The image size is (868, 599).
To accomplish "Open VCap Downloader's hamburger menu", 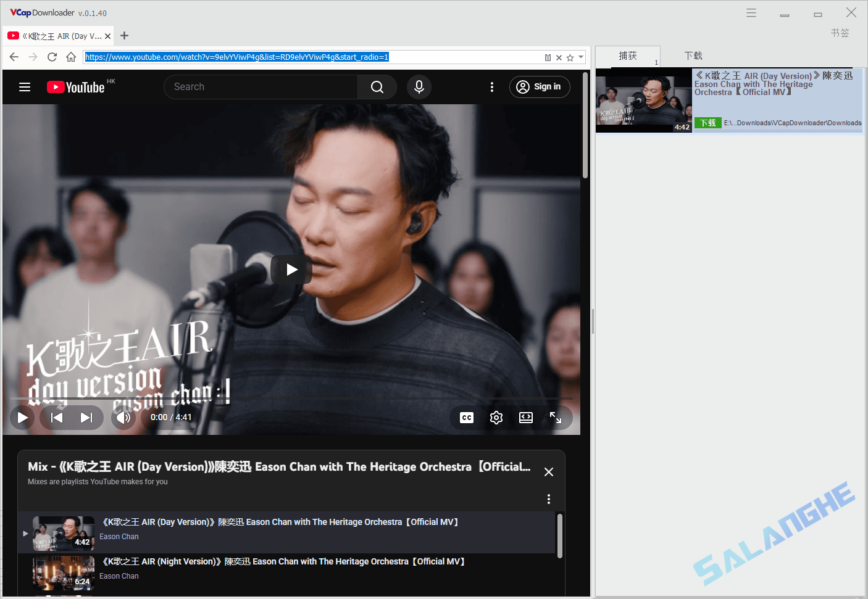I will (x=751, y=12).
